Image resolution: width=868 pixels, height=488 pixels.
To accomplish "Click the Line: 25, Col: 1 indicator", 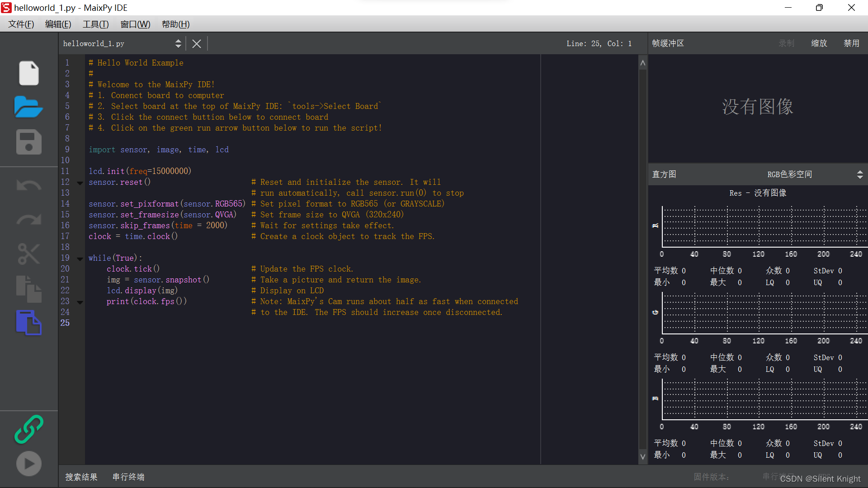I will pyautogui.click(x=599, y=44).
